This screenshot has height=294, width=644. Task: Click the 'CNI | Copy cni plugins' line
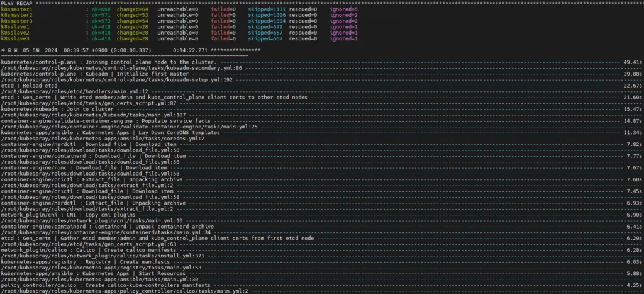point(68,215)
